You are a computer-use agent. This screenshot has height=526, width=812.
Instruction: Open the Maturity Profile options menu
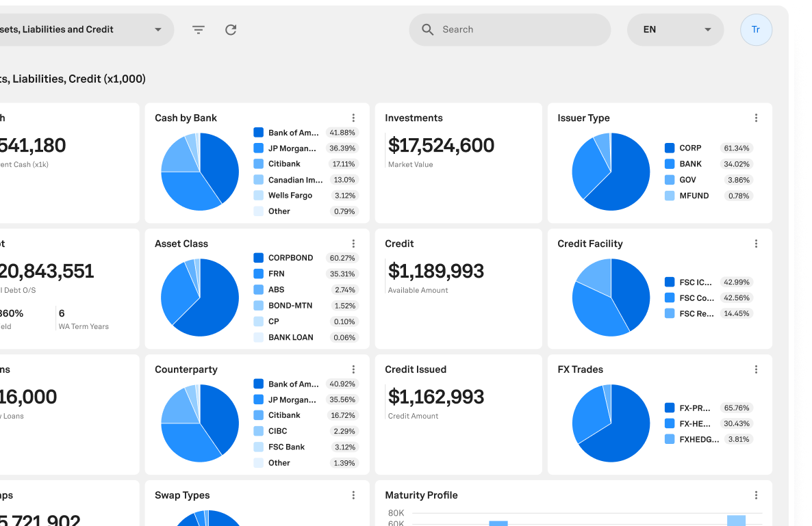tap(756, 495)
